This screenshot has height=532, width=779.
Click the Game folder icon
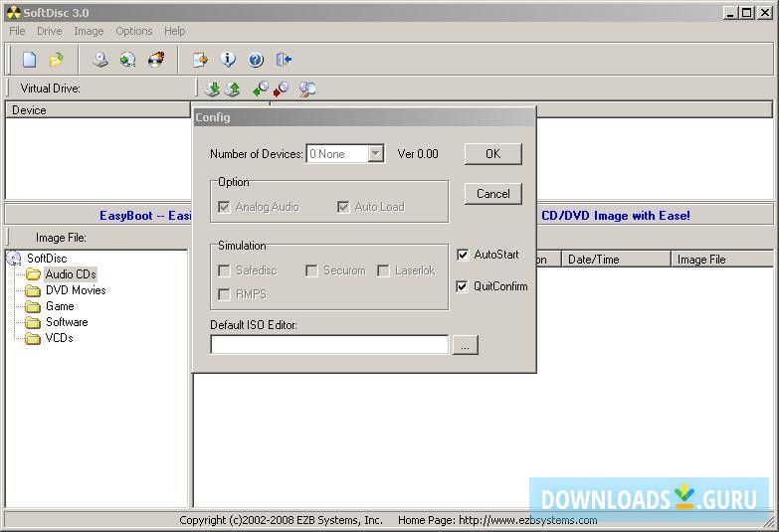33,306
